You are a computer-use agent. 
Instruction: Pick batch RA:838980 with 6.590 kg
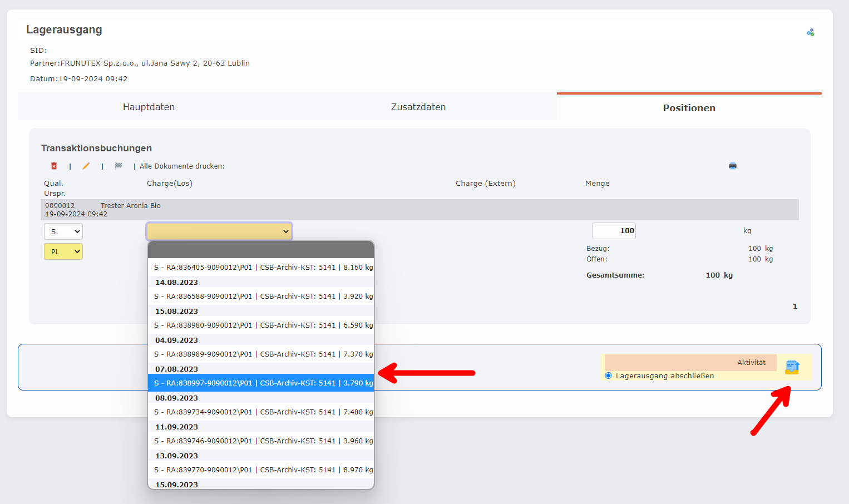click(x=260, y=325)
